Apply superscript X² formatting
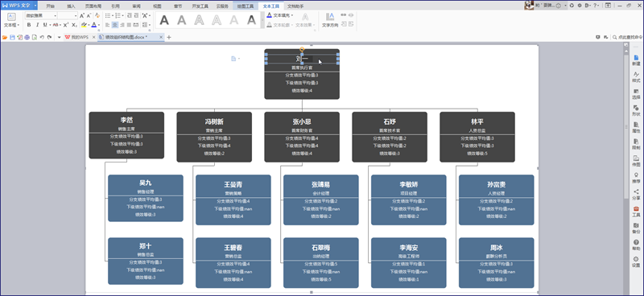The image size is (644, 296). [x=66, y=25]
